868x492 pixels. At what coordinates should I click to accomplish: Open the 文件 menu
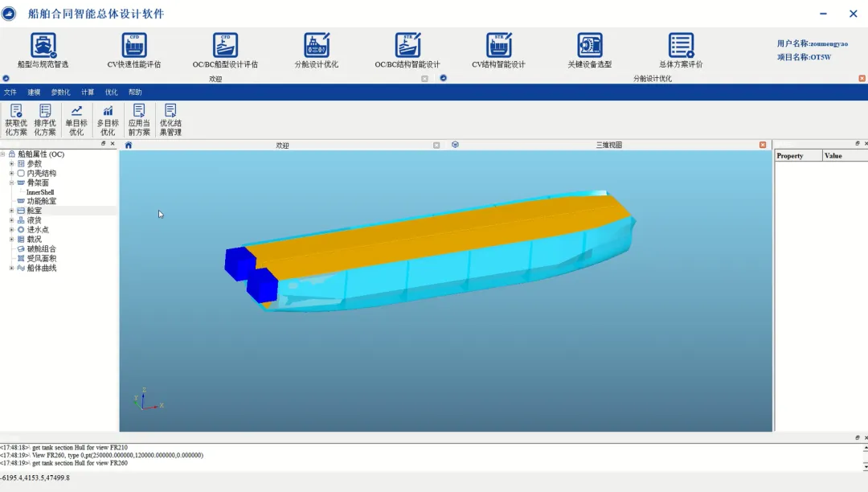(10, 92)
